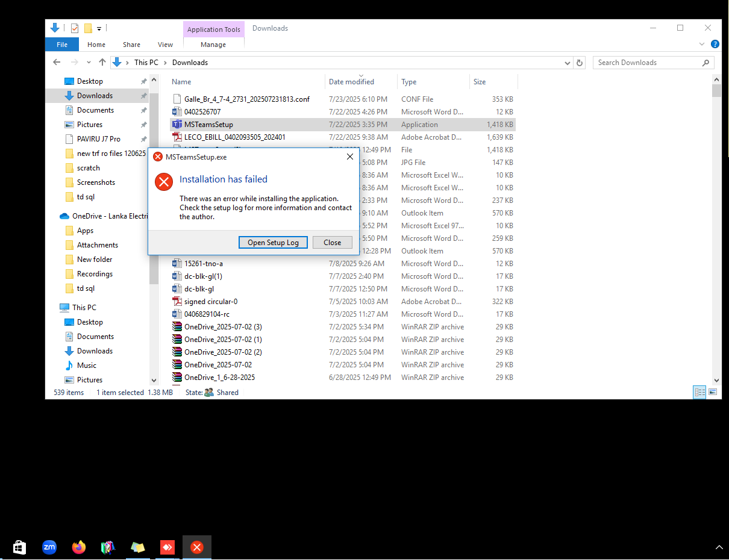
Task: Go up one folder level
Action: click(x=102, y=62)
